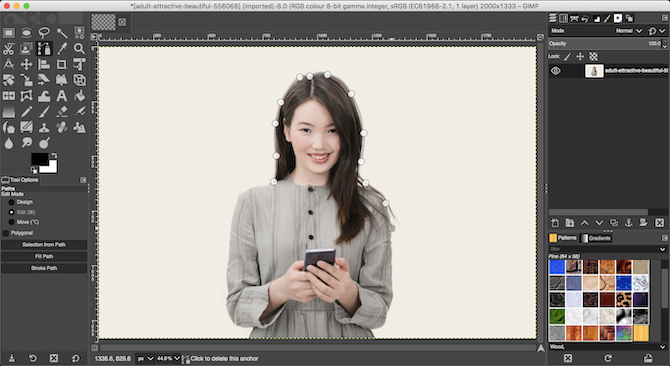Image resolution: width=670 pixels, height=366 pixels.
Task: Open pattern as image
Action: tap(648, 358)
